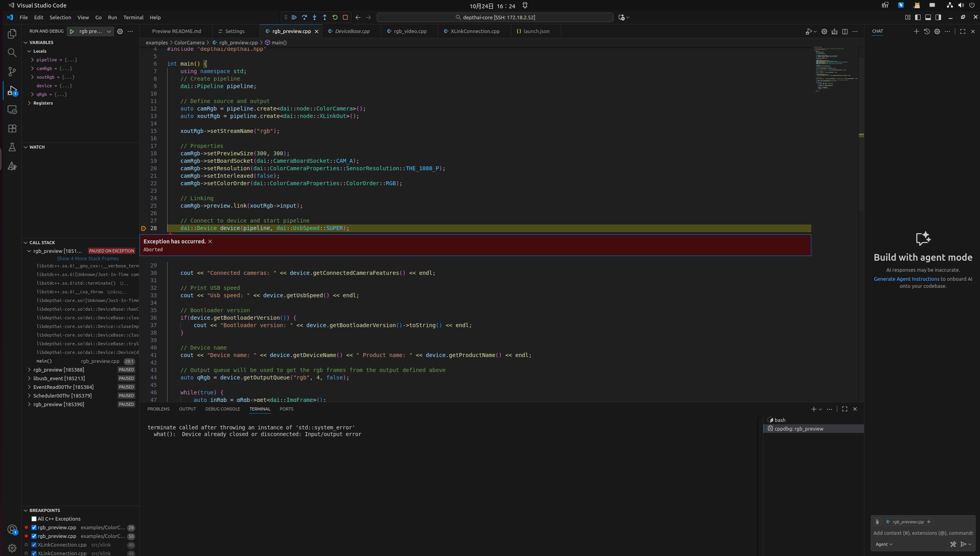Image resolution: width=980 pixels, height=556 pixels.
Task: Click the debug Step Over icon
Action: 304,17
